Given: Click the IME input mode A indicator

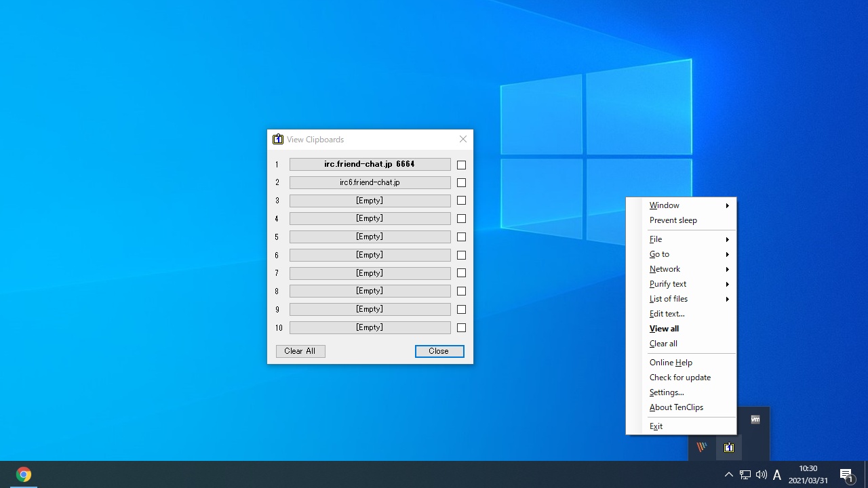Looking at the screenshot, I should click(x=777, y=474).
